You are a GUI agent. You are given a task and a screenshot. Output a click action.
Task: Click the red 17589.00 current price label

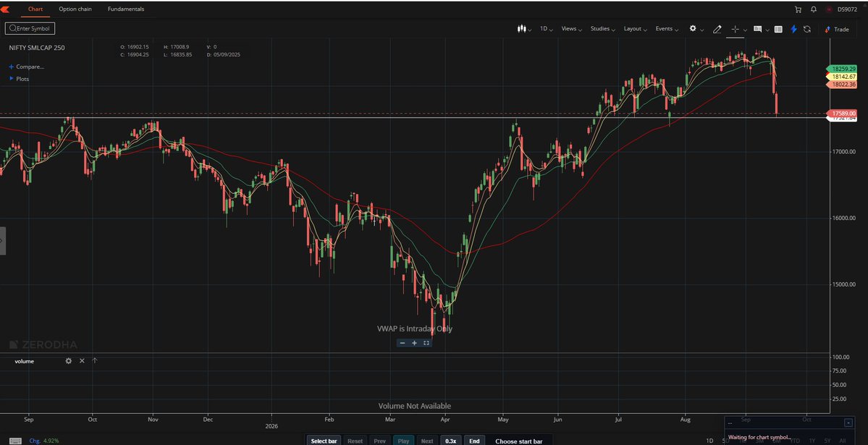point(841,114)
